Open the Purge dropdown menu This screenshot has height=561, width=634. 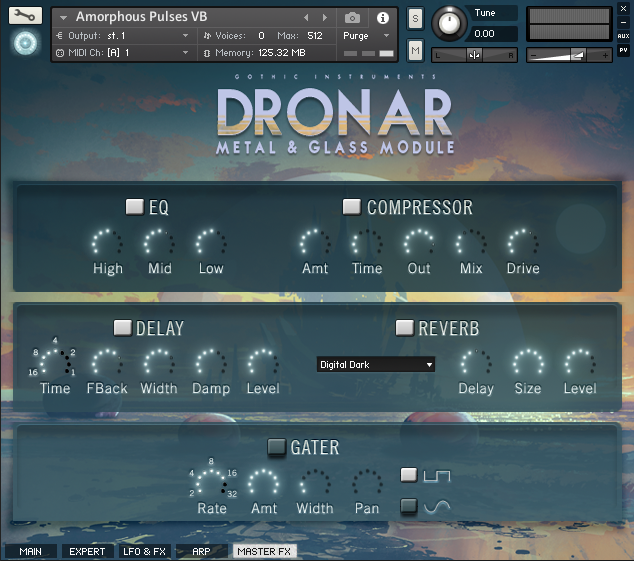click(366, 36)
